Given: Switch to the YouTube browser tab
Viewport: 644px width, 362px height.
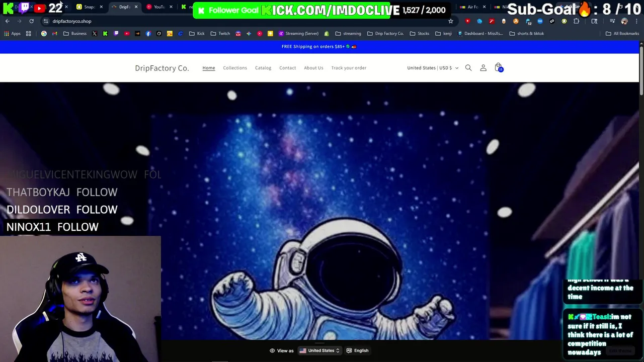Looking at the screenshot, I should coord(159,7).
